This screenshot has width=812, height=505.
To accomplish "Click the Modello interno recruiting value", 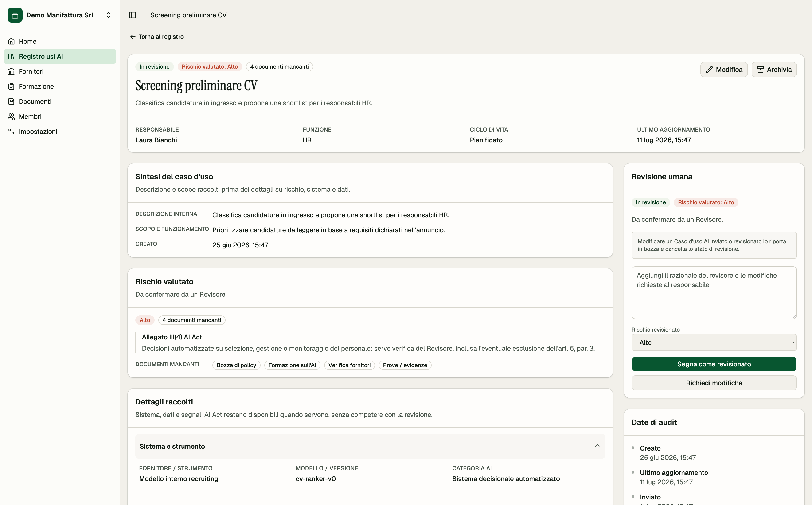I will coord(179,479).
